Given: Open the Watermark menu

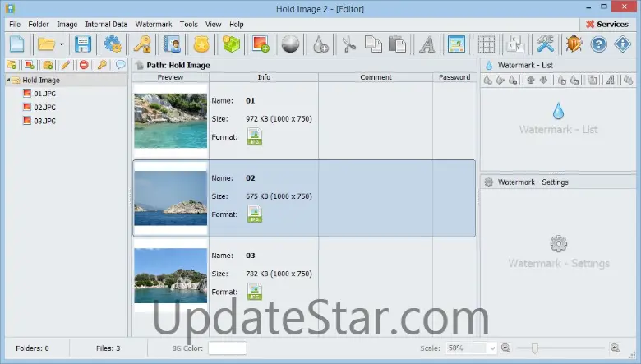Looking at the screenshot, I should 154,24.
